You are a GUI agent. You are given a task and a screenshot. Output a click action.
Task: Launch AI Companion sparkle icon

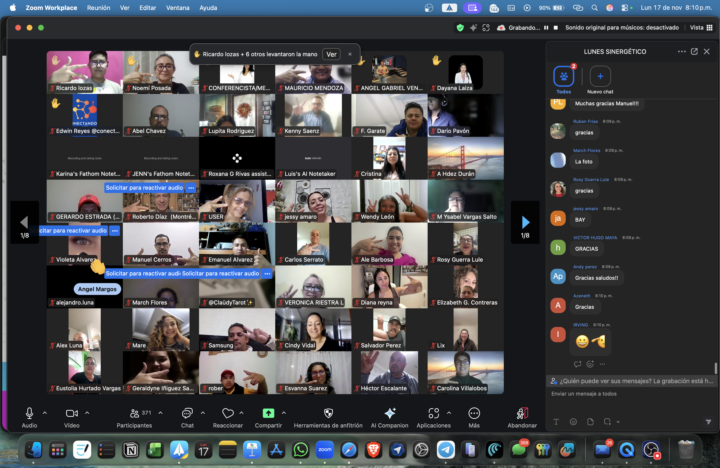[389, 413]
